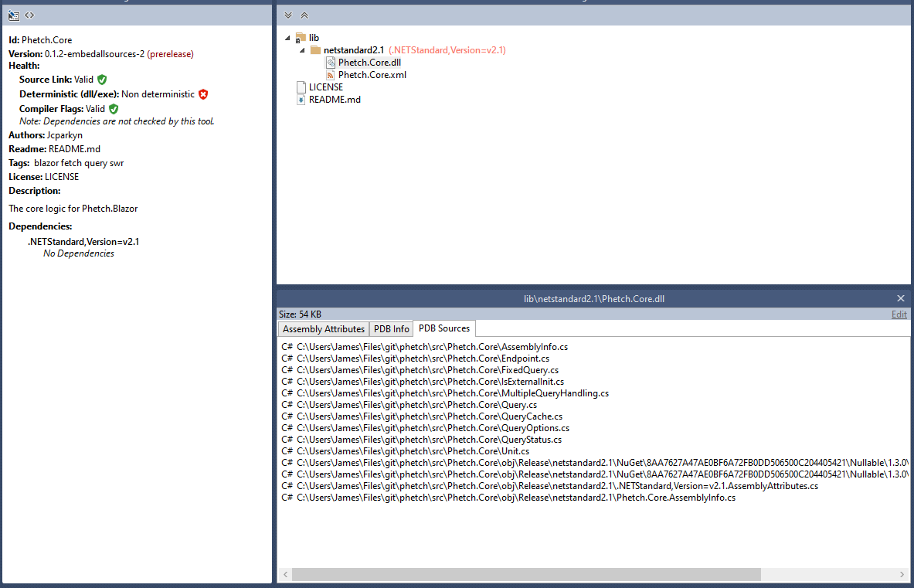
Task: Click the Non deterministic health status text
Action: click(x=158, y=94)
